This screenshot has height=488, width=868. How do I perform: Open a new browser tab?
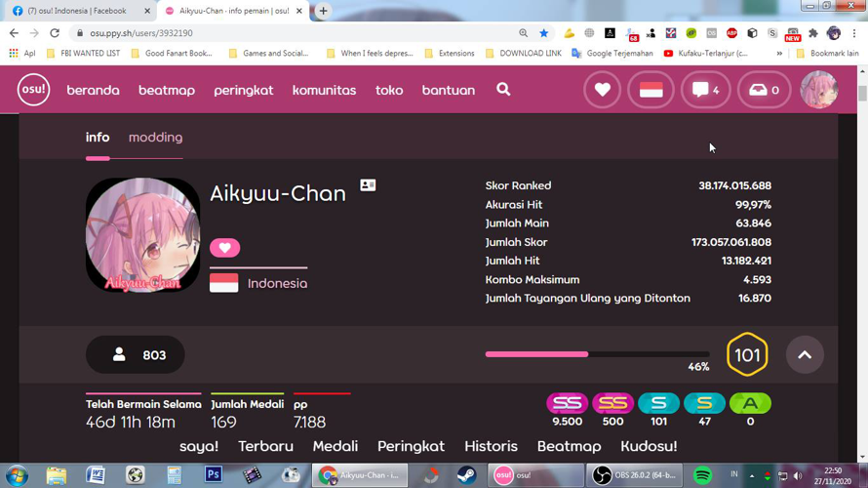[323, 11]
